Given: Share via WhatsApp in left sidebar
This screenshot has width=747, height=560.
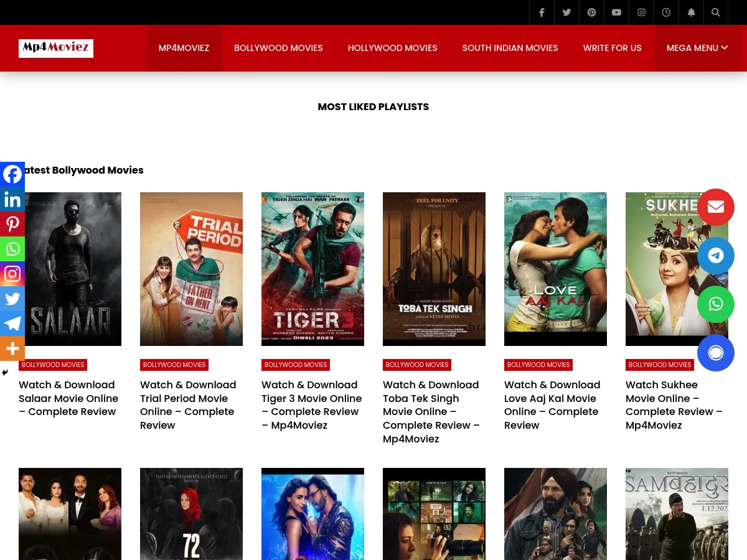Looking at the screenshot, I should pos(12,249).
